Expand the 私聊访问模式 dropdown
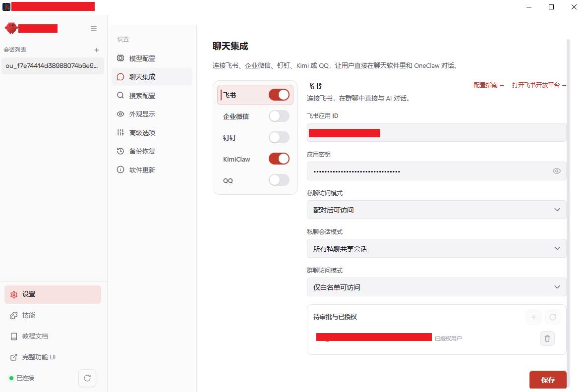The image size is (585, 392). 436,210
